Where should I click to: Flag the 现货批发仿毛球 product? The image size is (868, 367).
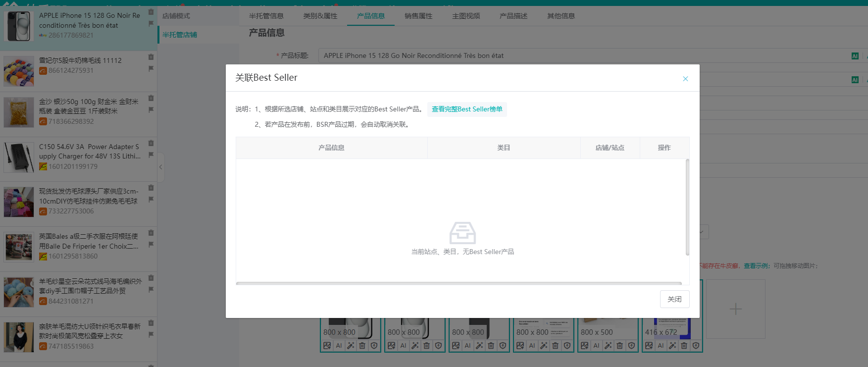click(x=151, y=200)
